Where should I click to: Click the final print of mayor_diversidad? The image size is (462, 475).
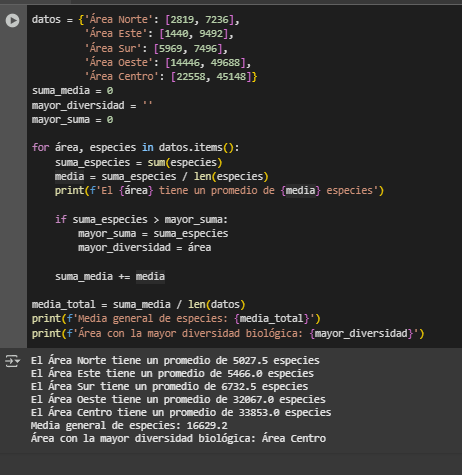coord(228,333)
